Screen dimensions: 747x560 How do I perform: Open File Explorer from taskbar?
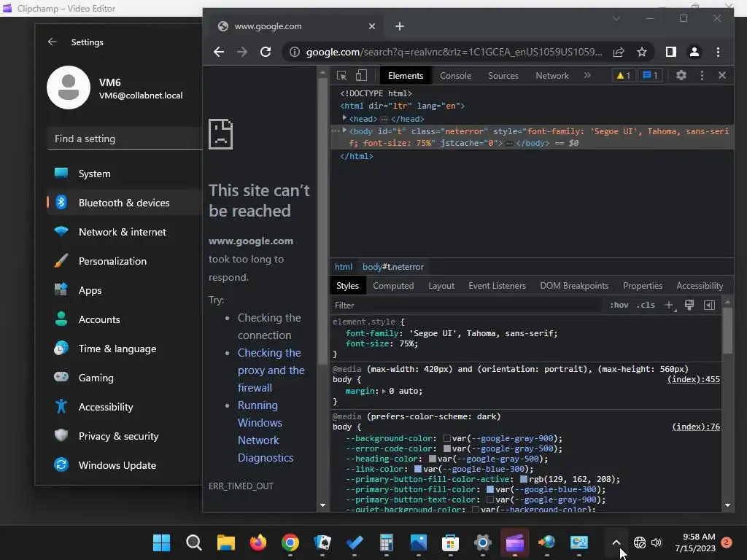pos(226,542)
